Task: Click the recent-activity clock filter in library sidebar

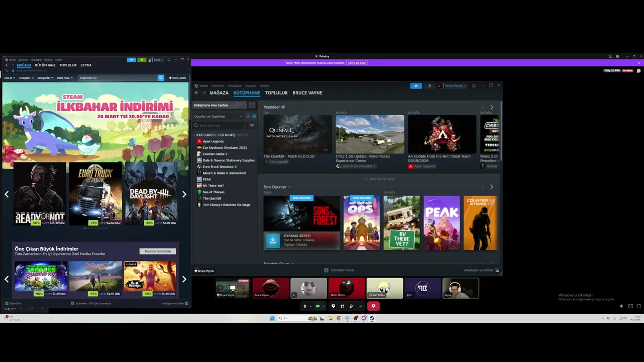Action: click(x=248, y=116)
